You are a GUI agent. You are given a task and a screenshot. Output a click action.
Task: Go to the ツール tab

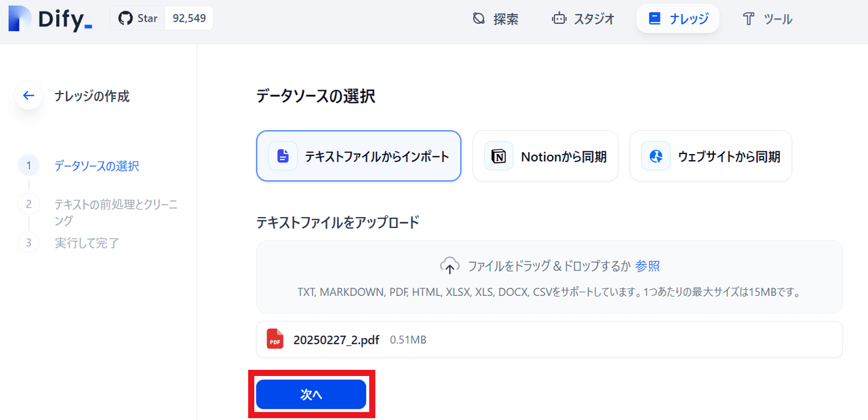768,19
